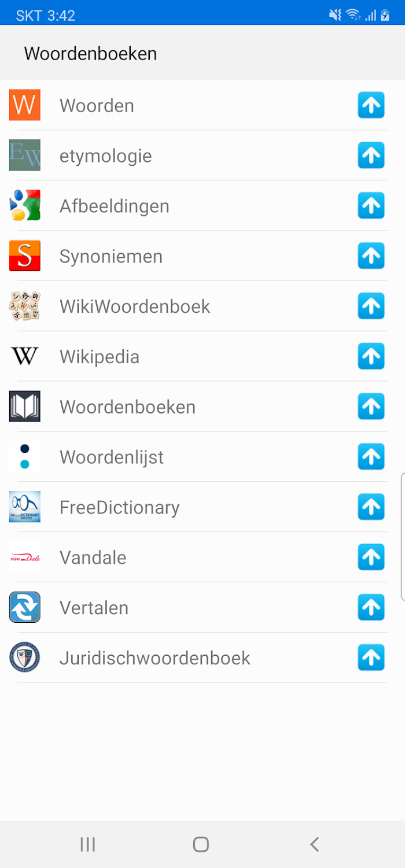This screenshot has width=405, height=868.
Task: Click the up arrow beside Vandale
Action: click(x=371, y=557)
